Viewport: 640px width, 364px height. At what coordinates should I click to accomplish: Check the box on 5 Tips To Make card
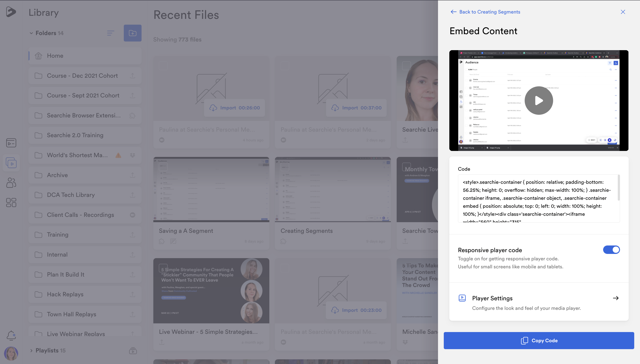coord(406,268)
